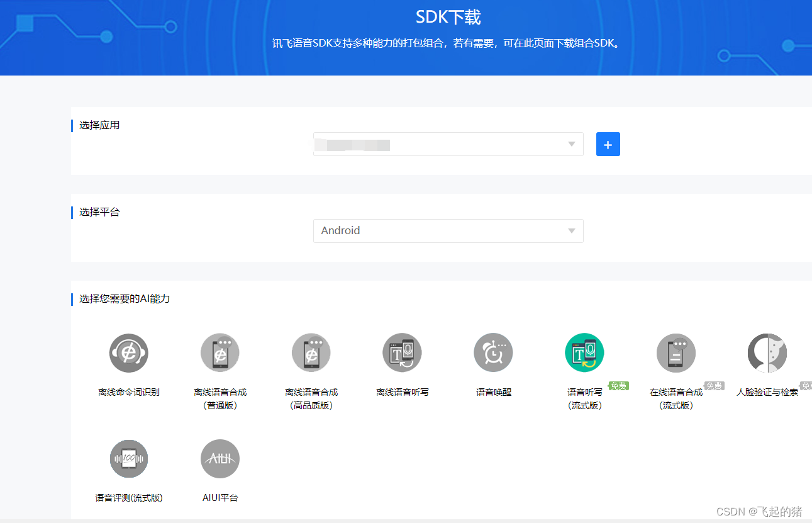Pick the 语音唤醒 alarm clock icon
The image size is (812, 523).
pos(494,353)
